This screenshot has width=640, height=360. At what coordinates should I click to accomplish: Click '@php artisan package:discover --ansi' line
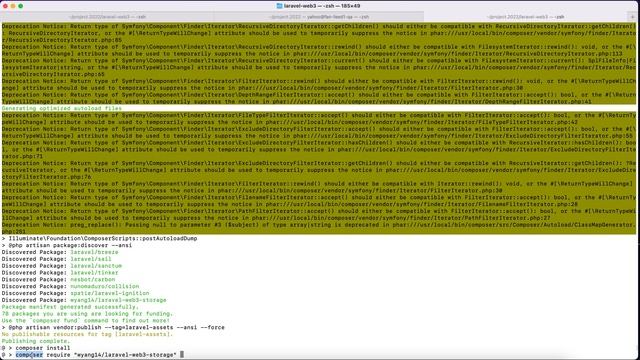click(67, 245)
